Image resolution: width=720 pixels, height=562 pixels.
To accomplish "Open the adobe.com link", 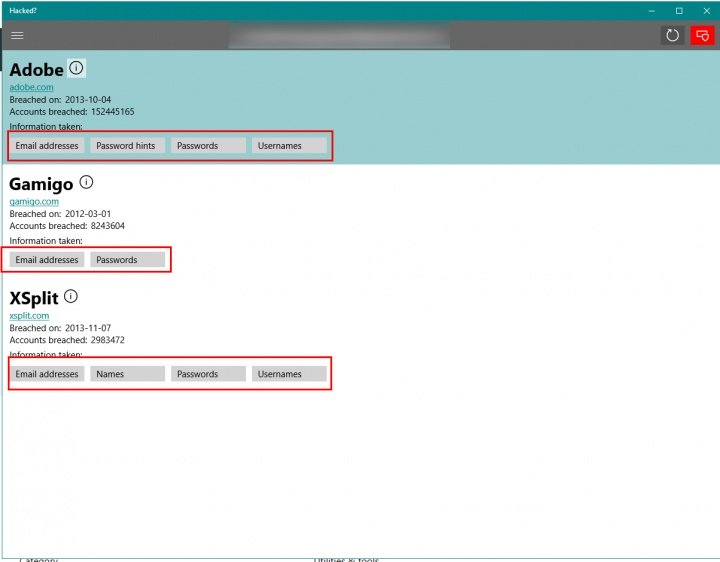I will pyautogui.click(x=31, y=87).
